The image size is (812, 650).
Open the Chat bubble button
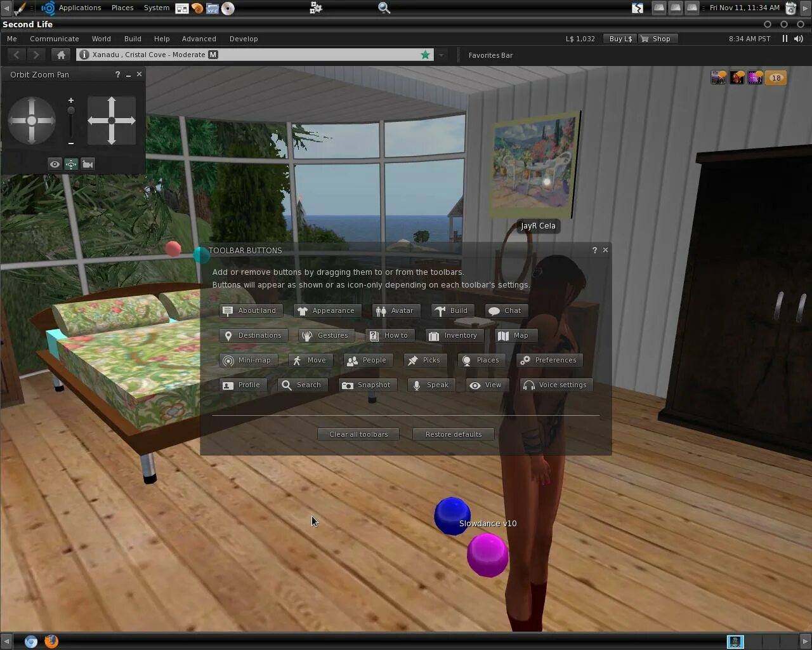tap(506, 311)
